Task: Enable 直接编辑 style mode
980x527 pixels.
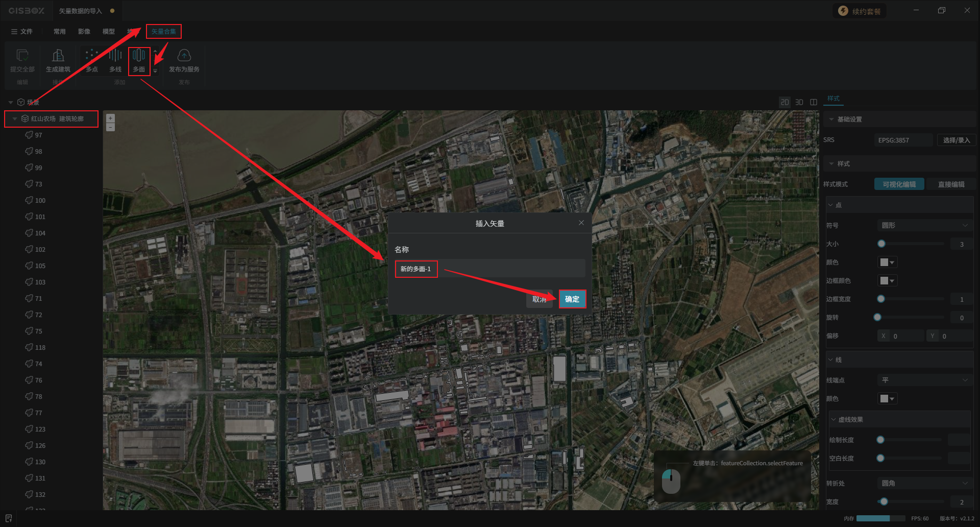Action: 951,184
